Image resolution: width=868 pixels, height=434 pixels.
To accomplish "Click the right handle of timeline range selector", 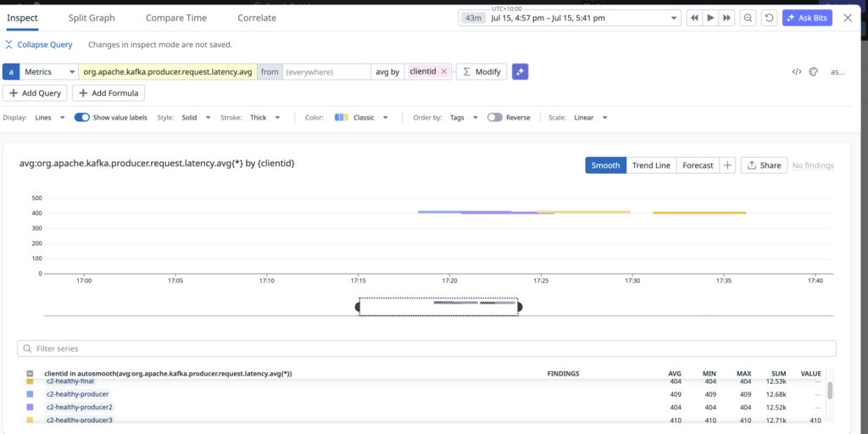I will 520,307.
